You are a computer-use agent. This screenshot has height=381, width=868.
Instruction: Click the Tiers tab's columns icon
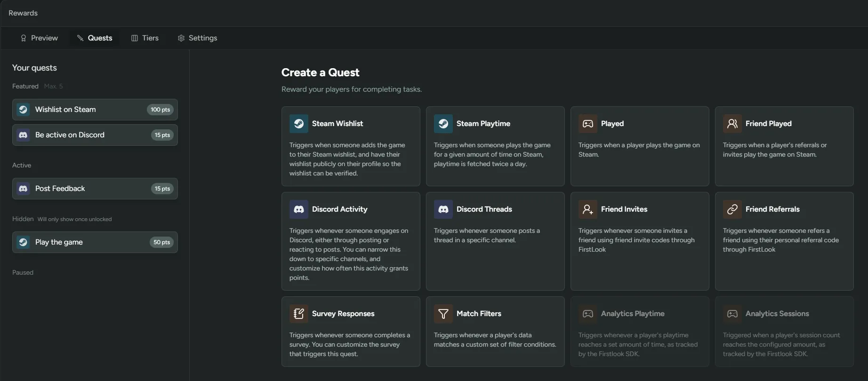click(x=135, y=38)
